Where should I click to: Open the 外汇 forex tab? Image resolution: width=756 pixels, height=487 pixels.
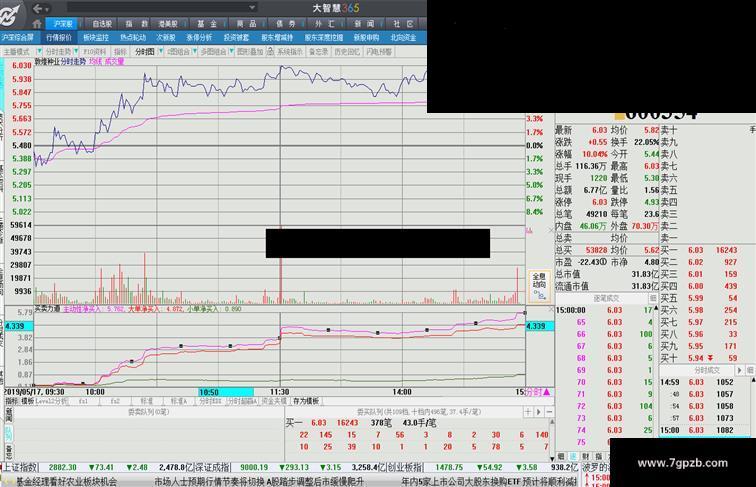tap(324, 24)
